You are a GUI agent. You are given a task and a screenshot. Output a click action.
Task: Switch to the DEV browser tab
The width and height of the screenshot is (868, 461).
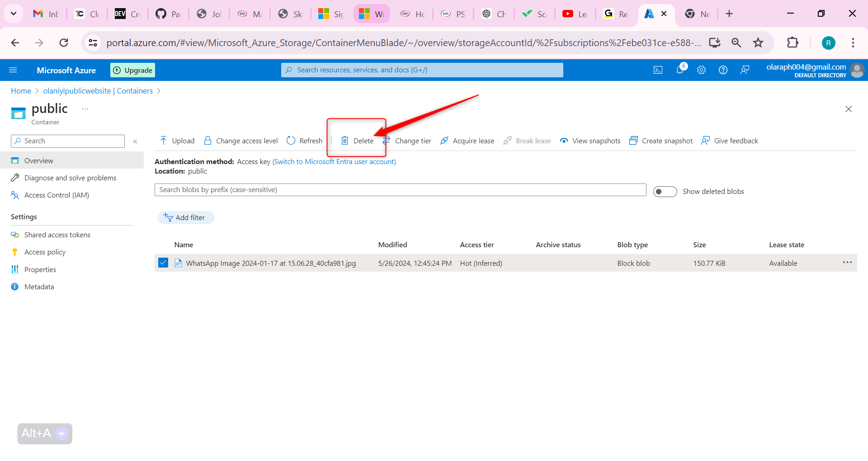click(127, 14)
